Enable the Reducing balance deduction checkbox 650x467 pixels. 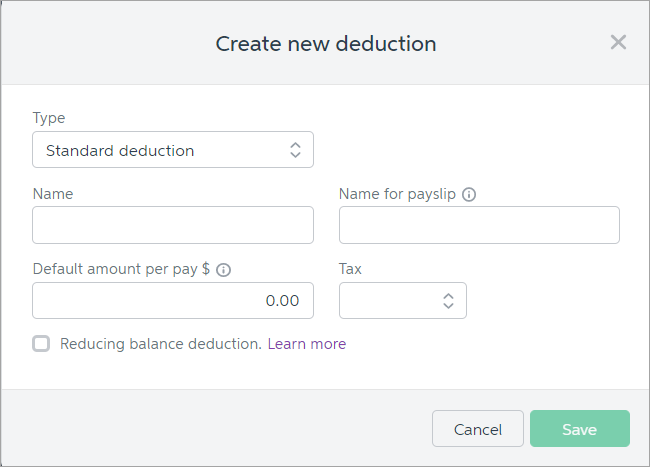tap(41, 344)
